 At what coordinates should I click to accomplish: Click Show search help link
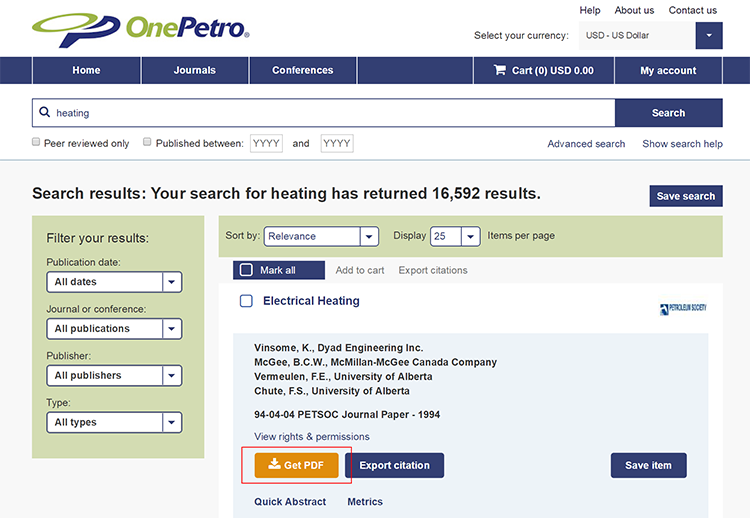point(683,143)
